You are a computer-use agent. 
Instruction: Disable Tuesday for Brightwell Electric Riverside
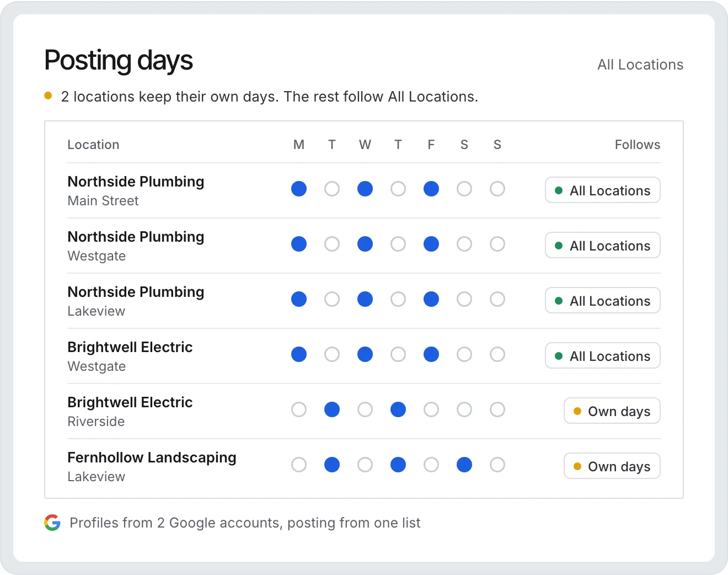(332, 409)
